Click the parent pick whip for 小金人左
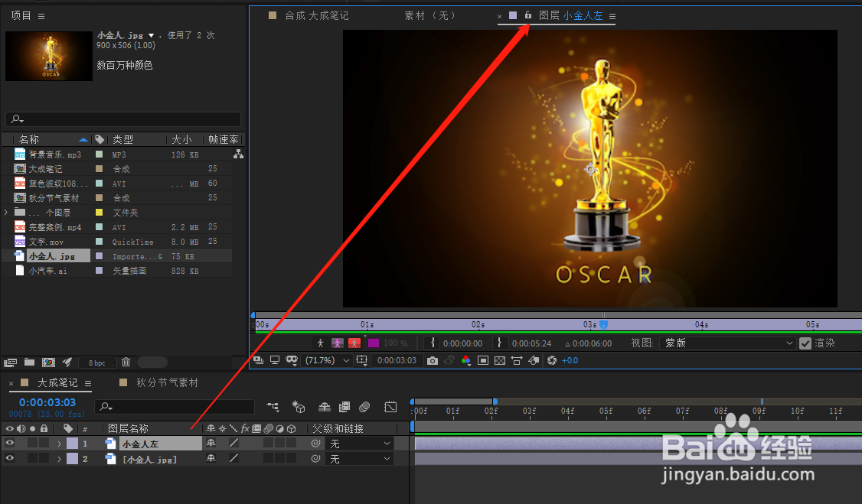This screenshot has height=504, width=862. click(x=315, y=443)
